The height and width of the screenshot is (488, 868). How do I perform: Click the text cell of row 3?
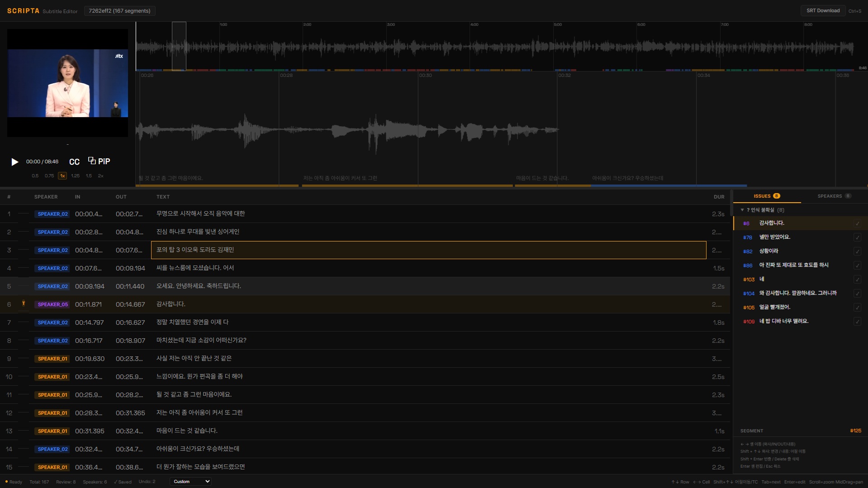428,250
